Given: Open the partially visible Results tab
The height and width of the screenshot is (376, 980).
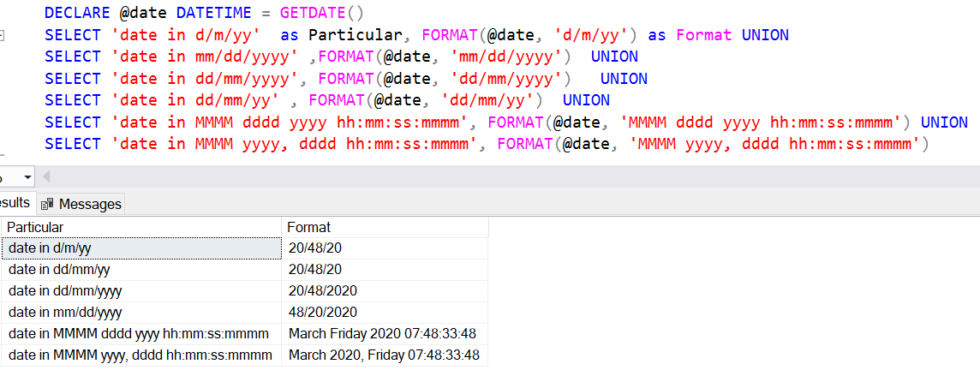Looking at the screenshot, I should [15, 203].
